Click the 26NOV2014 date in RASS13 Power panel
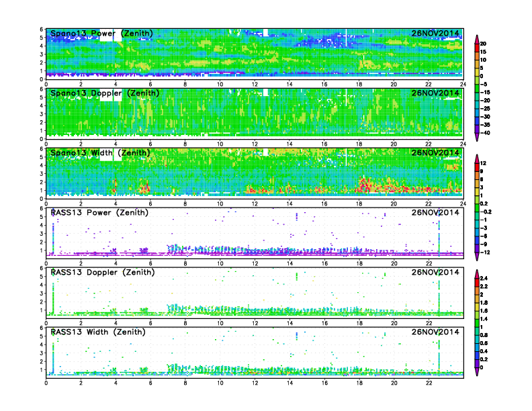532x411 pixels. (435, 213)
